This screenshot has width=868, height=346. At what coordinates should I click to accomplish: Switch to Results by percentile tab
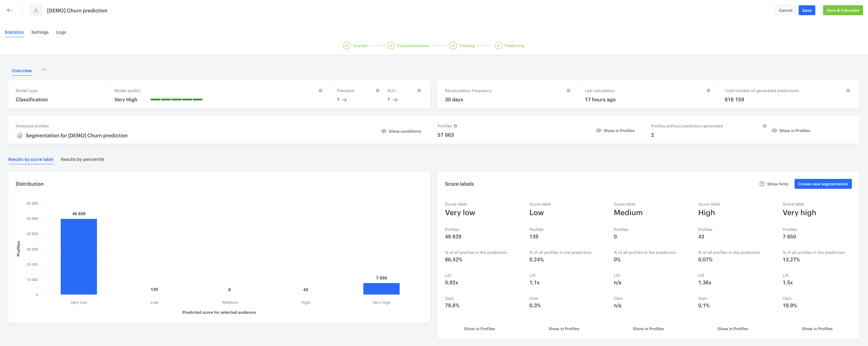[82, 159]
